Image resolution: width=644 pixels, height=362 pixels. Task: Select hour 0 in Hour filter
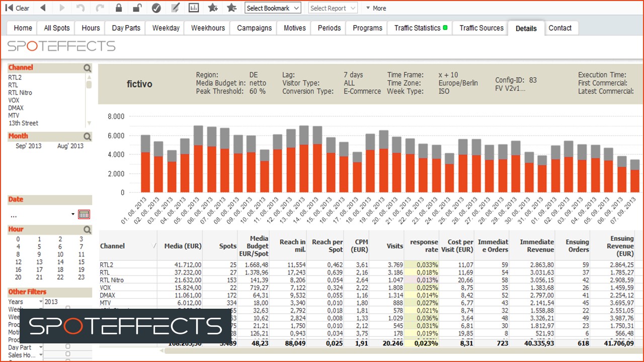[18, 239]
